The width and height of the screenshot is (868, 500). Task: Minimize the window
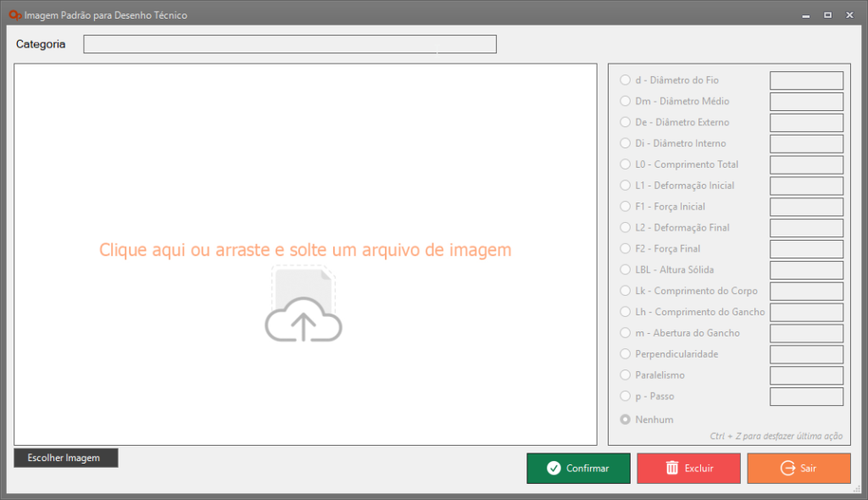point(804,14)
